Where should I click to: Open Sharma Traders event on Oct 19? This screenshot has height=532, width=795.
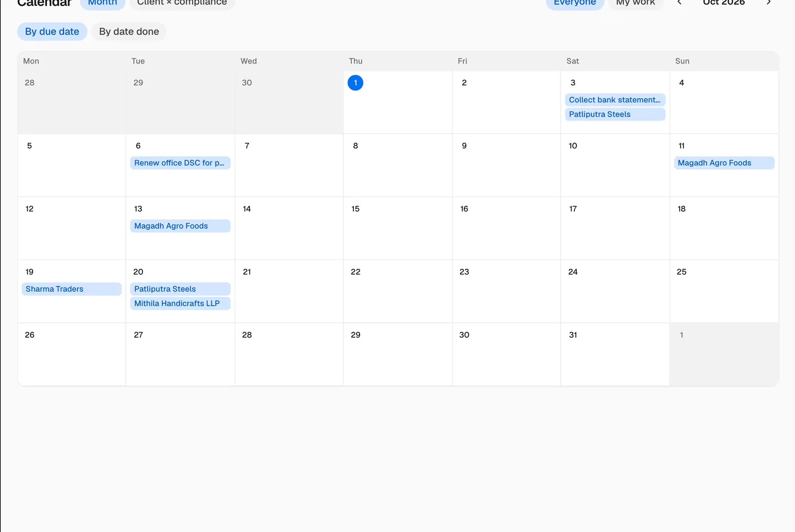[71, 289]
